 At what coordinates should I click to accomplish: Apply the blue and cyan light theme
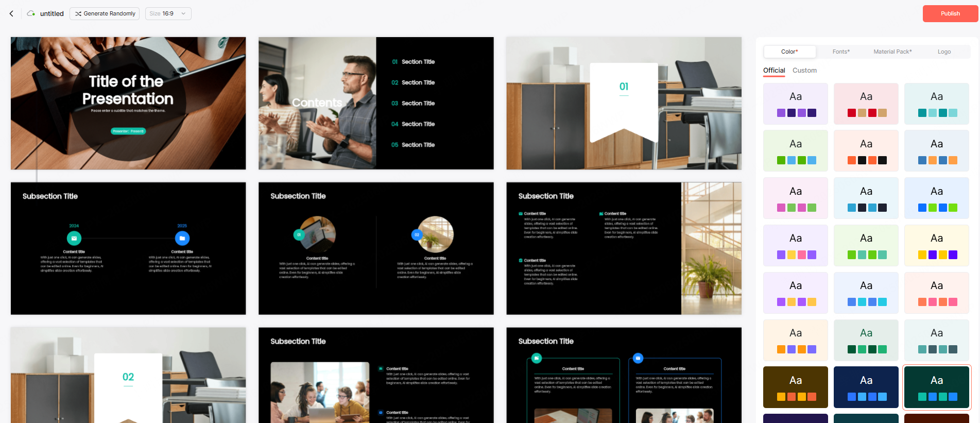866,293
